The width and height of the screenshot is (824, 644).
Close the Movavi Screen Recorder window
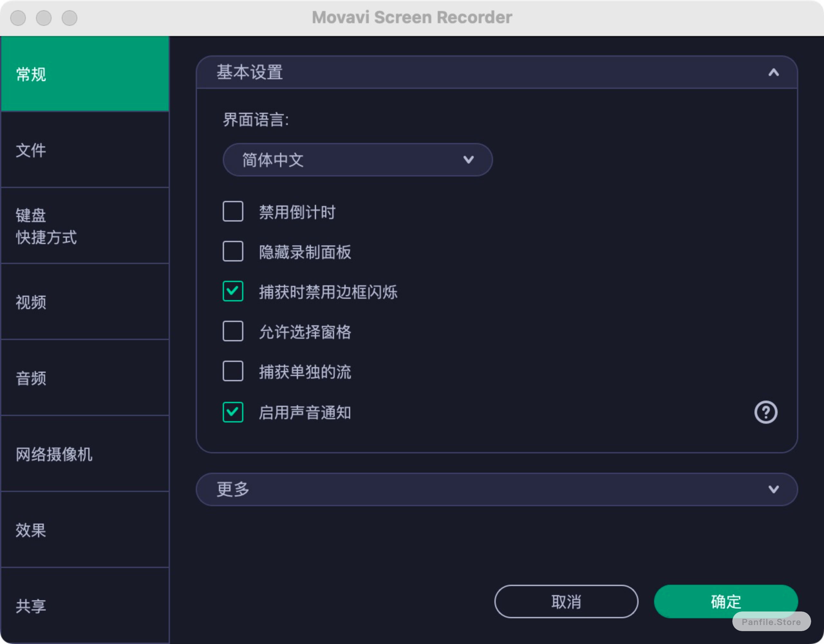pyautogui.click(x=18, y=18)
